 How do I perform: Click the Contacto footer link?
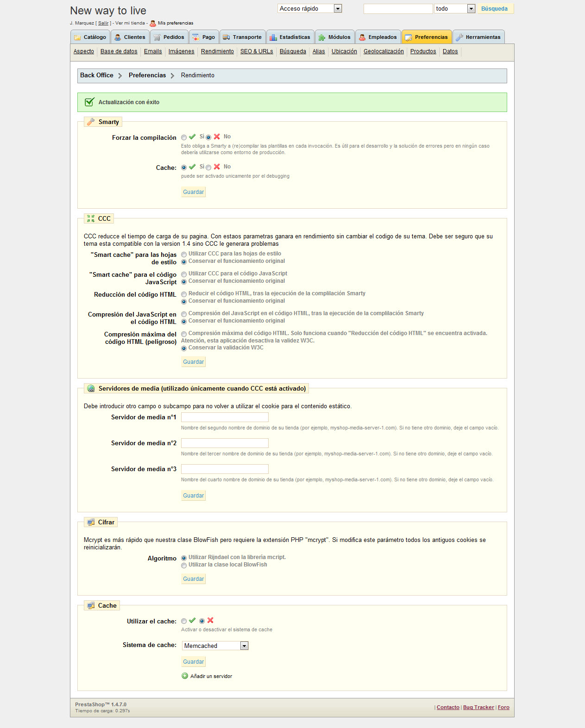[x=448, y=707]
